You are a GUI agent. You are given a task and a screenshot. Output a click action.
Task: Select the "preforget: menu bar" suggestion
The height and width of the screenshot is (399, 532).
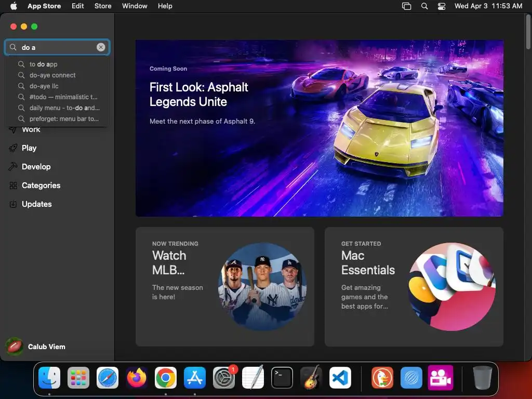point(57,119)
